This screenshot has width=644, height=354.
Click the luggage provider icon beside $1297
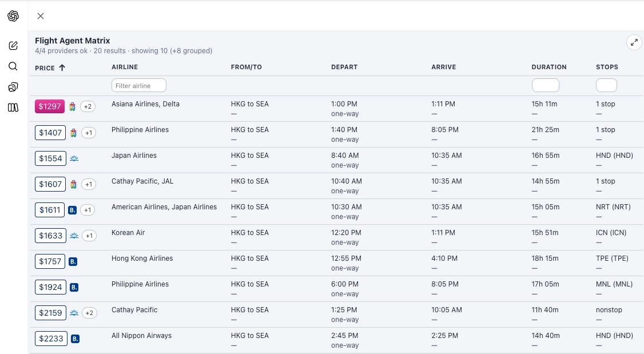[73, 106]
